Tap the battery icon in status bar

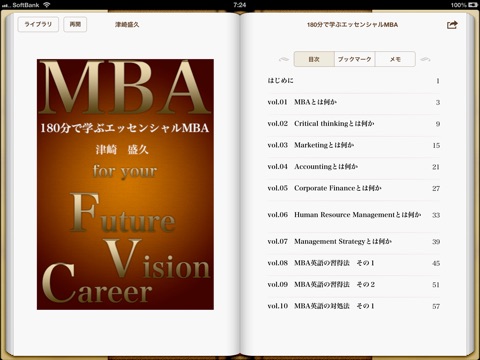[473, 5]
